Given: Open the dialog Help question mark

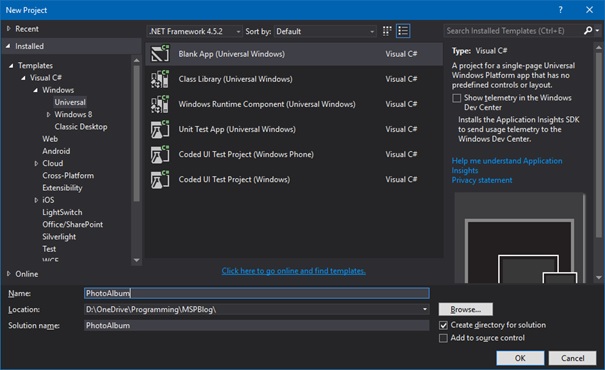Looking at the screenshot, I should (x=560, y=10).
